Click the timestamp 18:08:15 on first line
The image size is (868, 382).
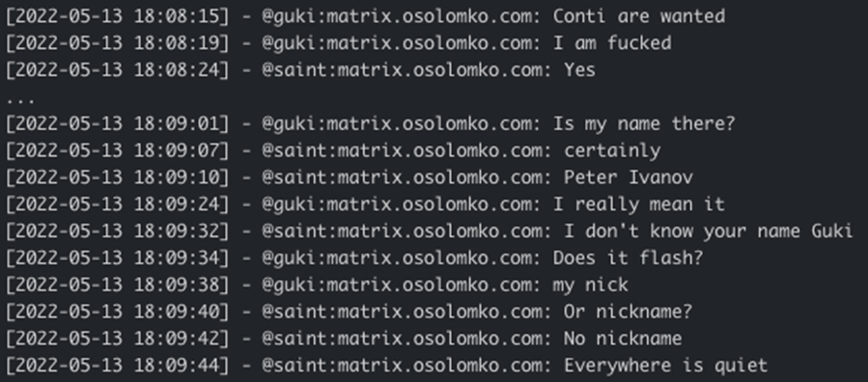(177, 16)
